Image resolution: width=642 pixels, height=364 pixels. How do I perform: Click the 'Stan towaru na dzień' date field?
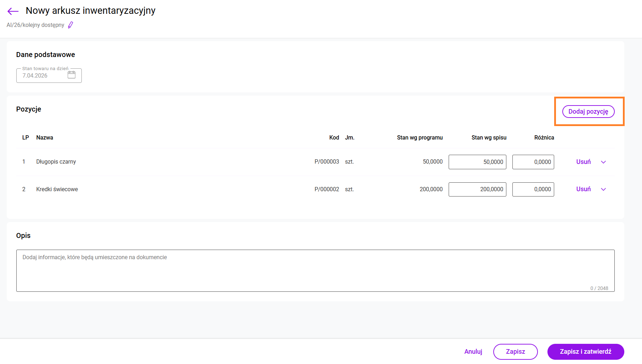pos(42,76)
